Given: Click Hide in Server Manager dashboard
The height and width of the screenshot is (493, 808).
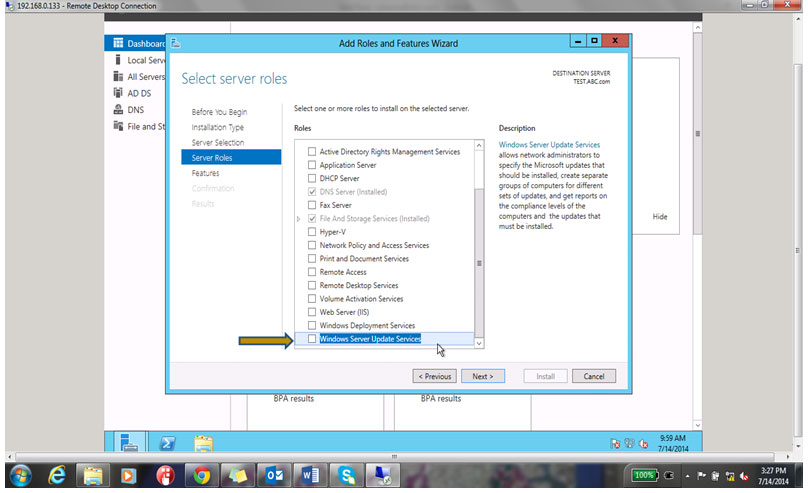Looking at the screenshot, I should (x=660, y=217).
